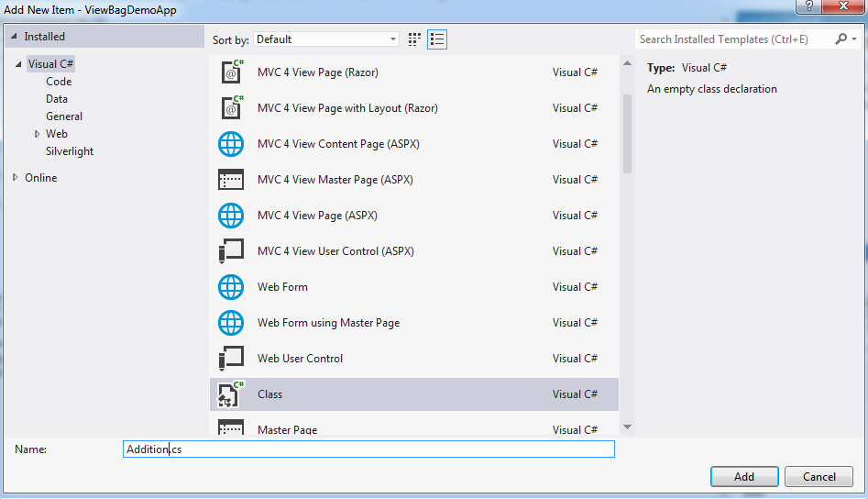Click 'Visual C#' label in Class row

[x=575, y=394]
